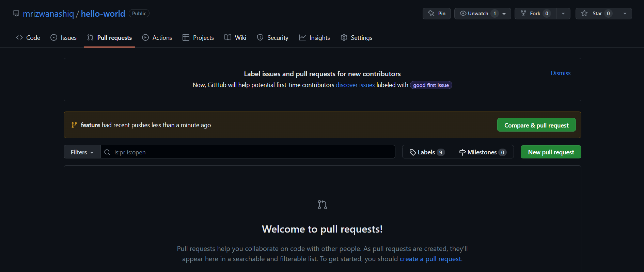Select the Pull requests tab
The image size is (644, 272).
point(109,38)
